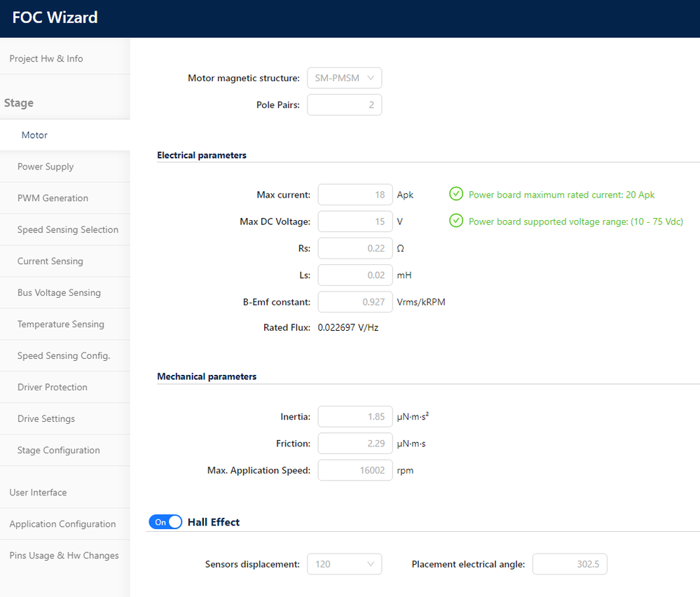Expand the Sensors displacement dropdown
This screenshot has width=700, height=597.
tap(344, 564)
